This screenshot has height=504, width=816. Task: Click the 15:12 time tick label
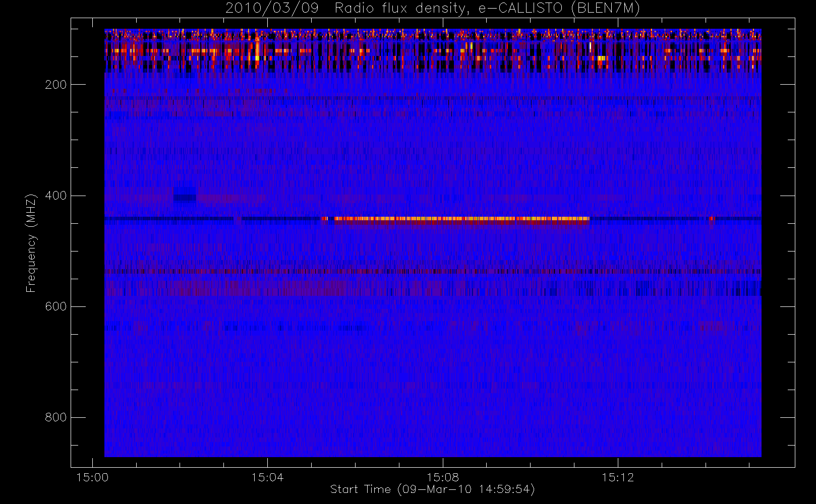(x=618, y=477)
